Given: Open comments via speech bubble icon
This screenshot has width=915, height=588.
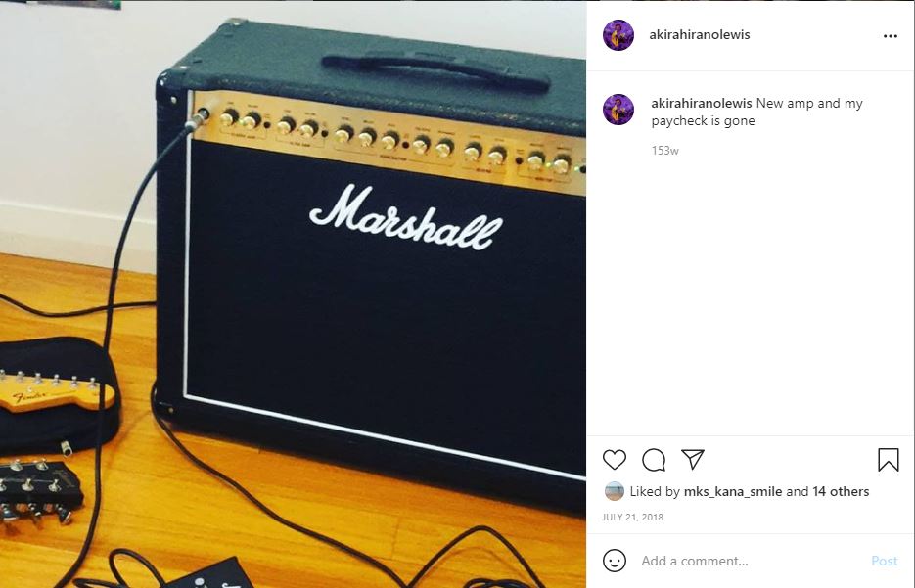Looking at the screenshot, I should click(x=654, y=460).
